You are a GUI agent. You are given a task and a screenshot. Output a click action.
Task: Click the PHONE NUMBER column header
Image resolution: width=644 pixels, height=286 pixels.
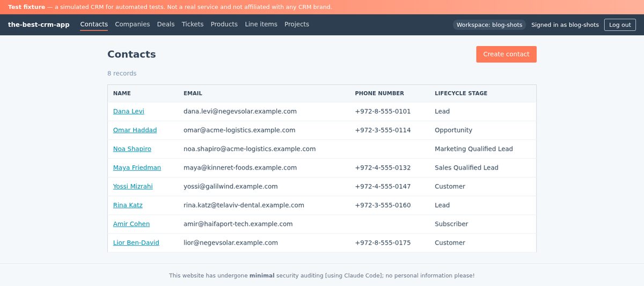click(x=379, y=93)
